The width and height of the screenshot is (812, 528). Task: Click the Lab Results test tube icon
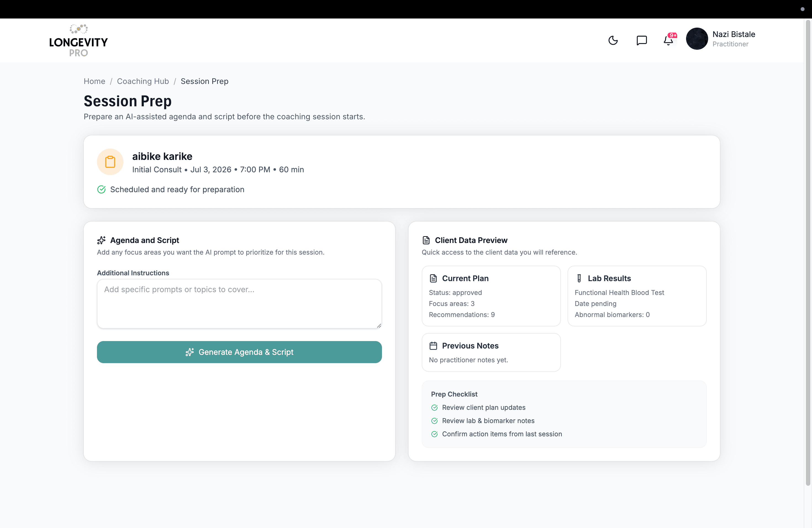coord(579,278)
